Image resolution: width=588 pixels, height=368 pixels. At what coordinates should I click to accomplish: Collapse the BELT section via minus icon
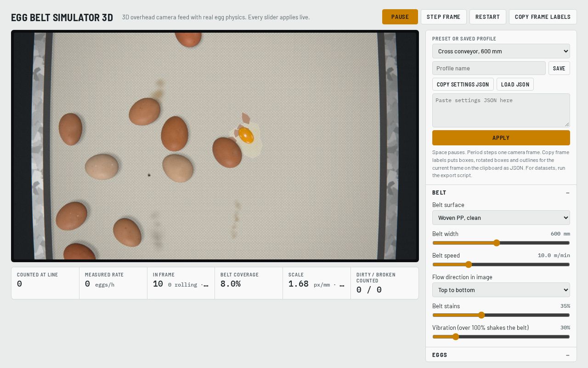click(568, 193)
